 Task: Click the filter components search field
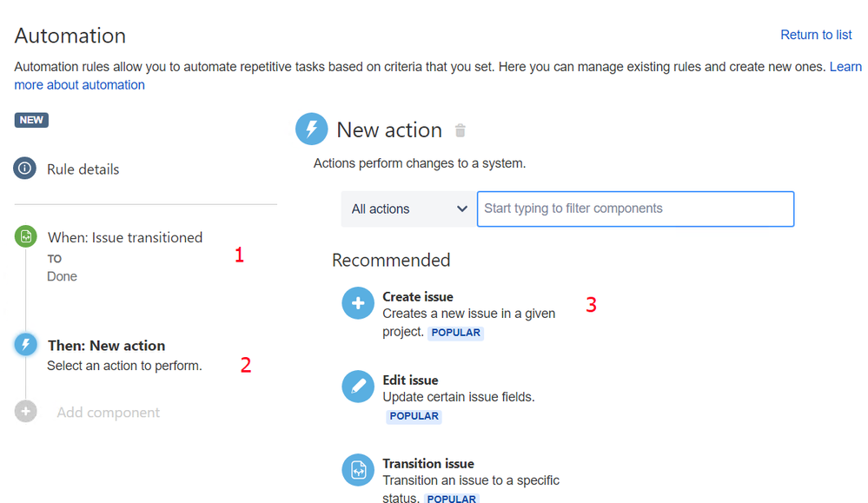(x=635, y=209)
